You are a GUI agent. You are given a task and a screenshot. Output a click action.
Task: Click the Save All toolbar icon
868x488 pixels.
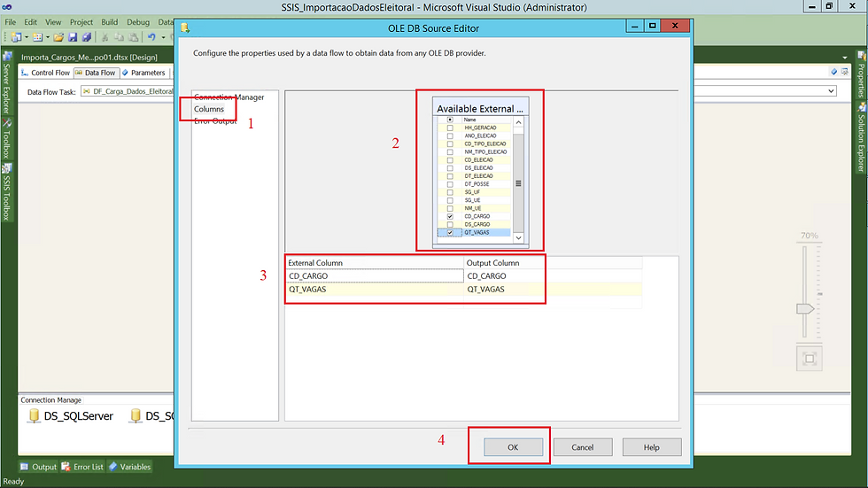pos(87,37)
